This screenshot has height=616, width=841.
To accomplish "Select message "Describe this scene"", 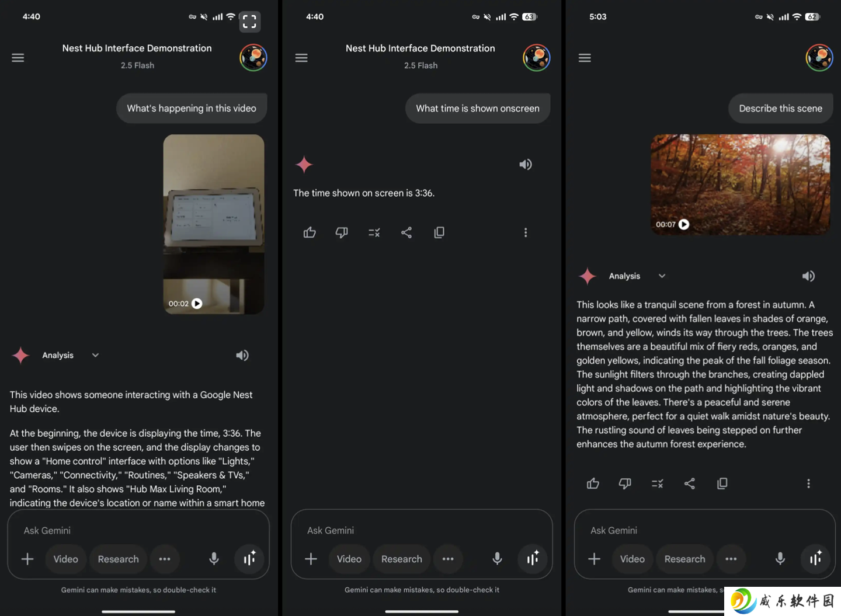I will point(780,109).
